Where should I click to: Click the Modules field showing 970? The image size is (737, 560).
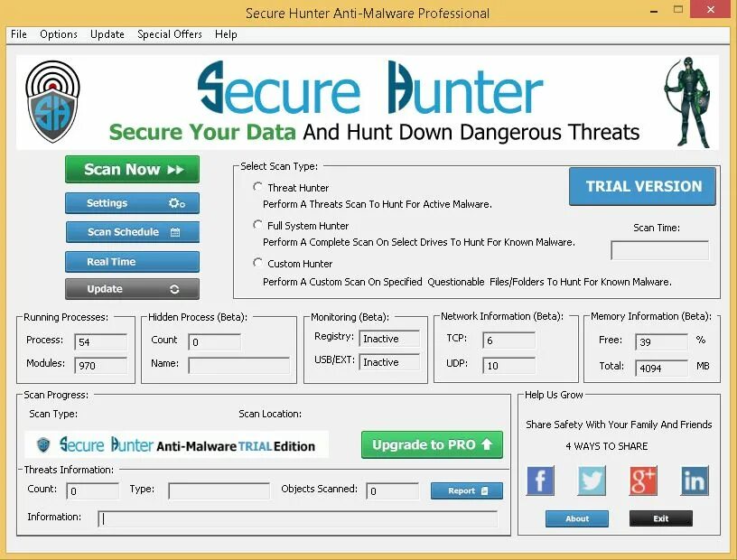[x=101, y=365]
